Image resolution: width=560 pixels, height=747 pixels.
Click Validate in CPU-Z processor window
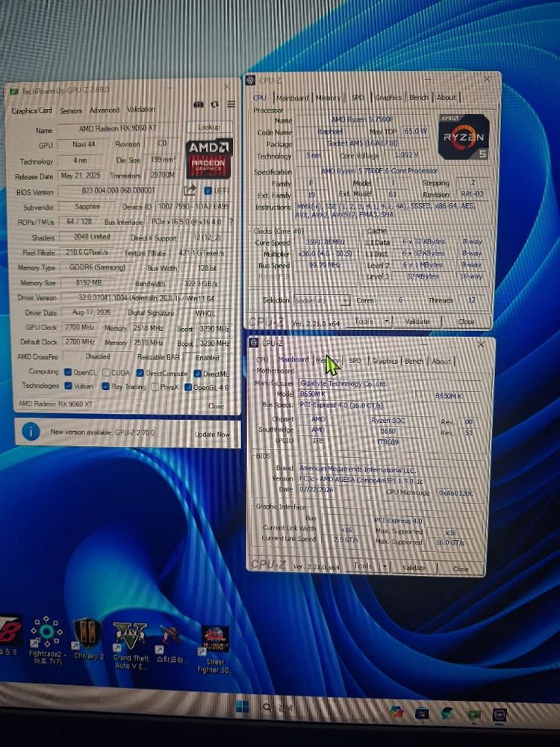pos(417,321)
